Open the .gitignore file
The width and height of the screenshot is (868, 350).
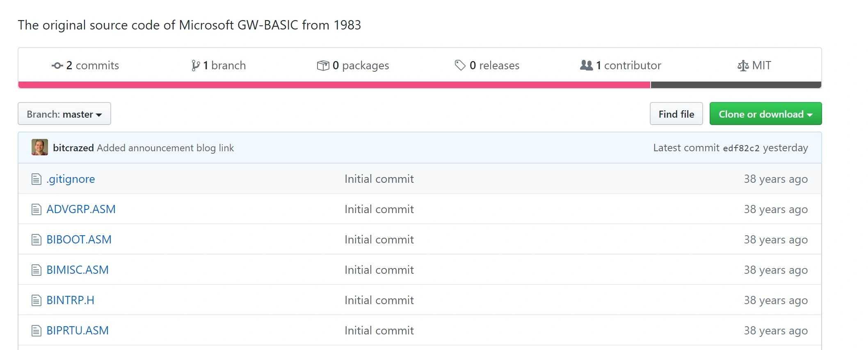pos(71,179)
